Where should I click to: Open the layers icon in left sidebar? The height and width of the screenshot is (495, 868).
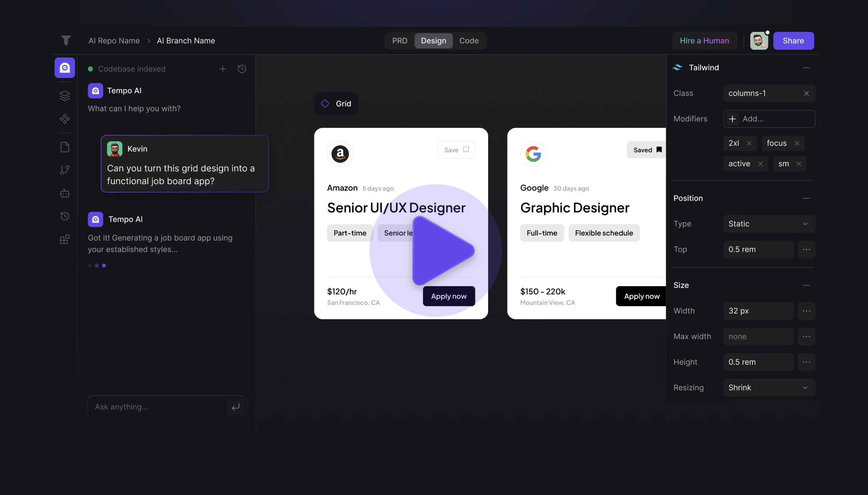(x=65, y=96)
